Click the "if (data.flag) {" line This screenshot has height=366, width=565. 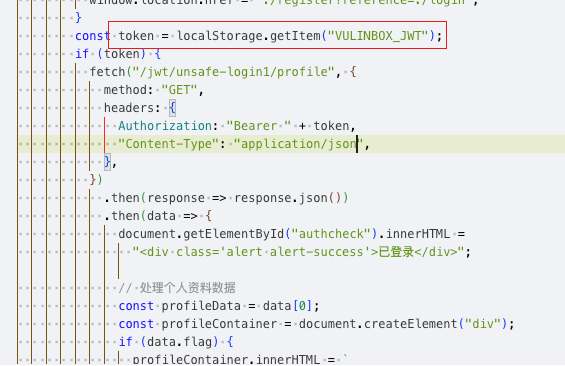(x=176, y=342)
